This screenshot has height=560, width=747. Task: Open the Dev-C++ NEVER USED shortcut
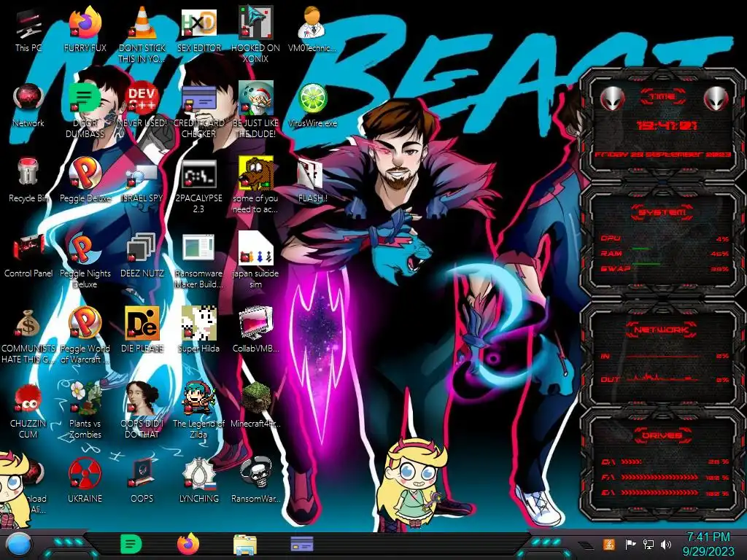[142, 106]
